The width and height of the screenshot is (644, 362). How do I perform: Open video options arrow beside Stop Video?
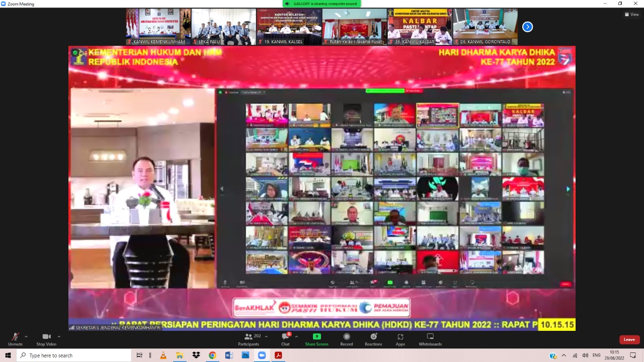point(59,336)
